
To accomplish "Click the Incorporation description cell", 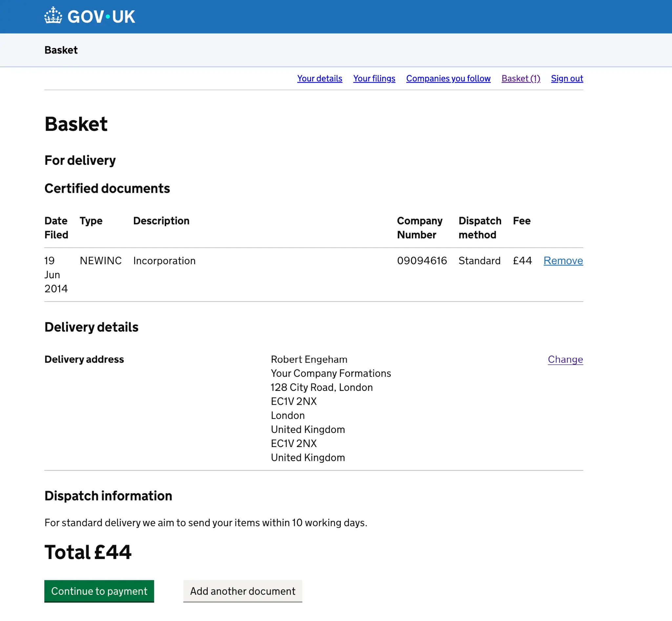I will [164, 261].
